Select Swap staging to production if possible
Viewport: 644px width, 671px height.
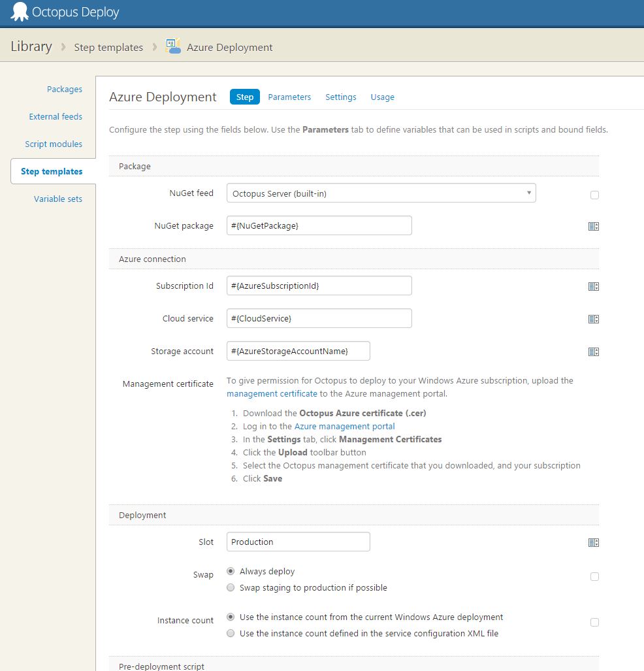pos(231,587)
